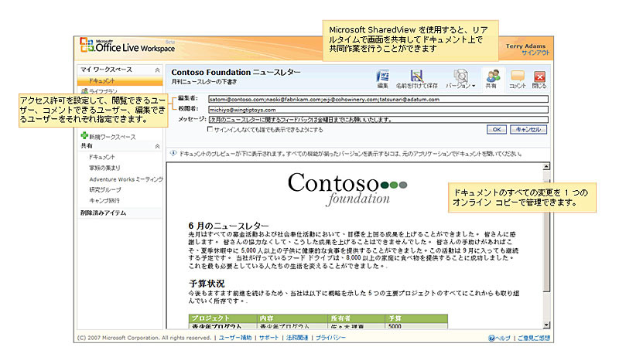This screenshot has height=364, width=619.
Task: Click the Contoso foundation logo in document
Action: (x=347, y=189)
